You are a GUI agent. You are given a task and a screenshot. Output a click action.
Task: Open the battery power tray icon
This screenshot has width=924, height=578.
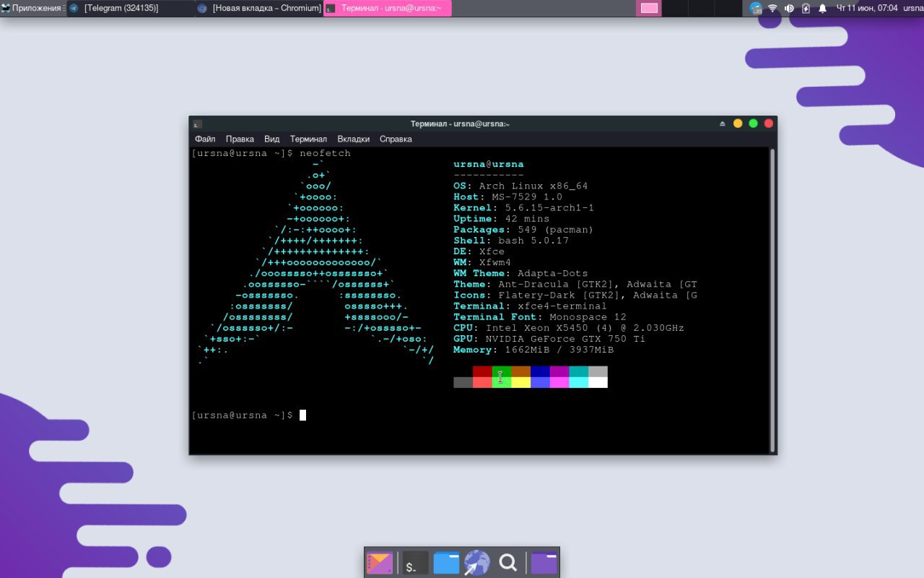(806, 8)
